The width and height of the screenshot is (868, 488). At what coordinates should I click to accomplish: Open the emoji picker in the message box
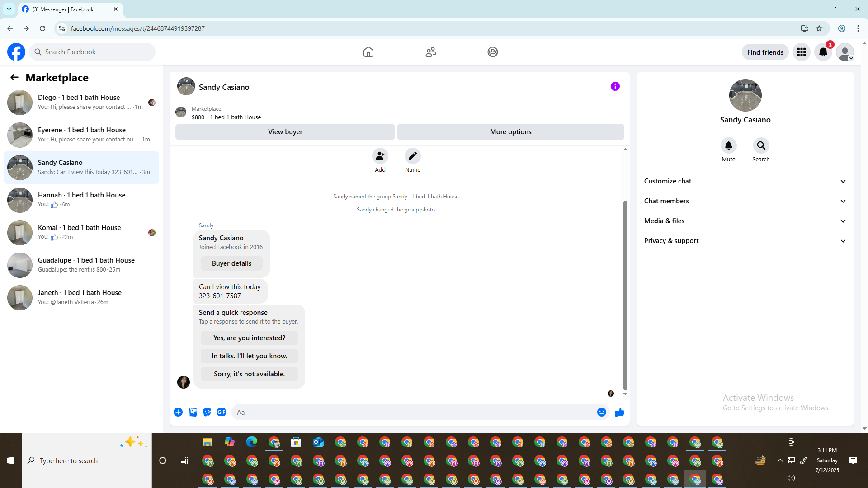(x=601, y=412)
